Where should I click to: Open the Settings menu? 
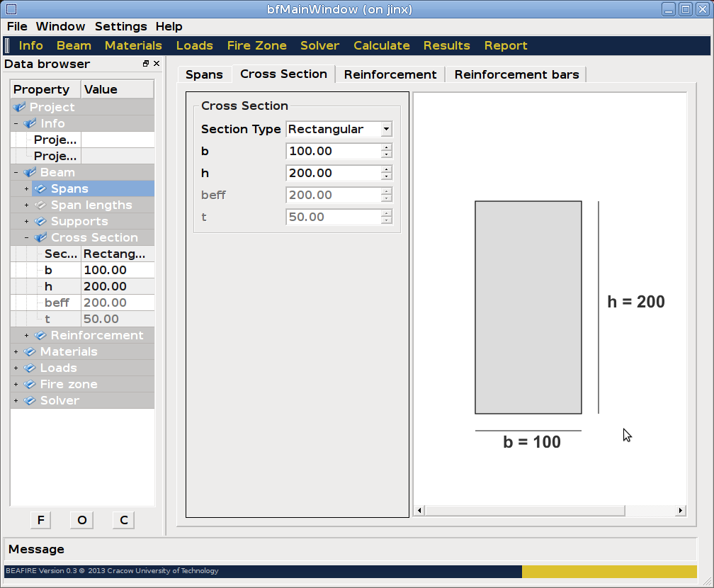coord(120,26)
